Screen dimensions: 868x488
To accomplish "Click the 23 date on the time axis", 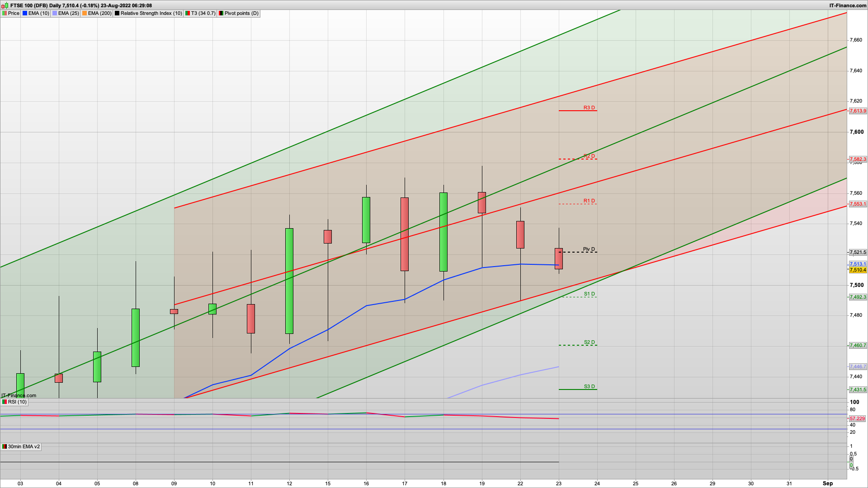I will (x=559, y=483).
